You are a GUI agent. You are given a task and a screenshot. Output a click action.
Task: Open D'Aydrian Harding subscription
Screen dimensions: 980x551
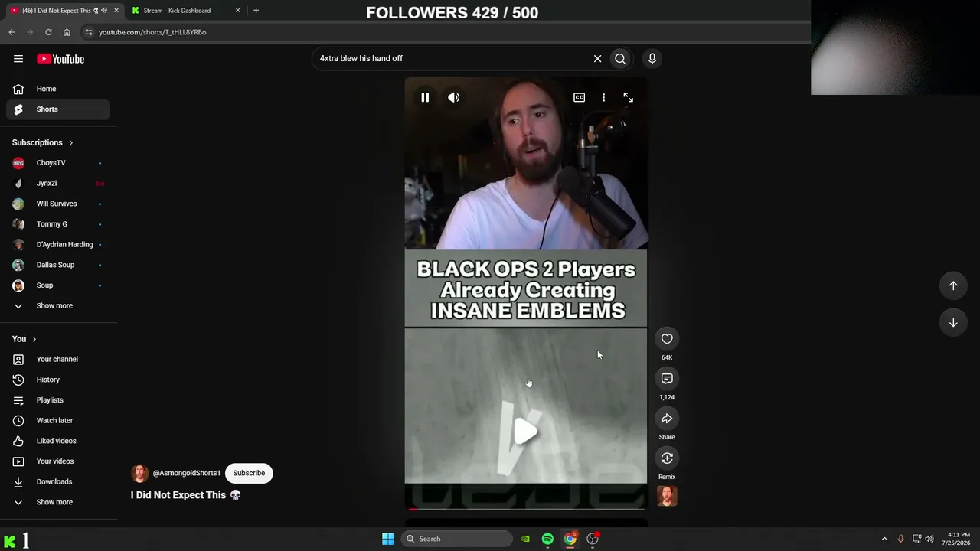tap(58, 244)
